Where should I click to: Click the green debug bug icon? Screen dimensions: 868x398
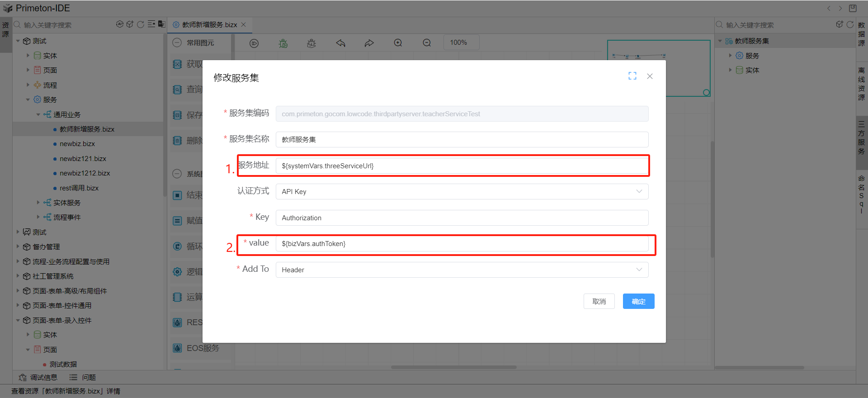[283, 43]
